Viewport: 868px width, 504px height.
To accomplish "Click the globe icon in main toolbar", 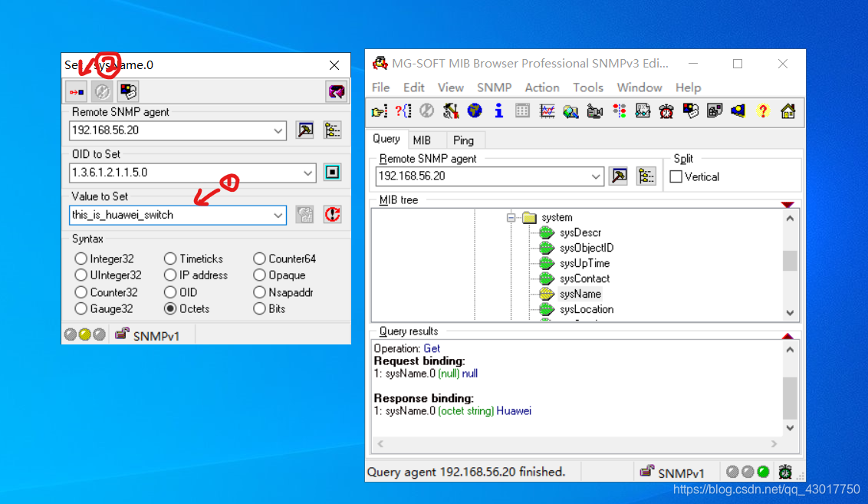I will pyautogui.click(x=475, y=111).
